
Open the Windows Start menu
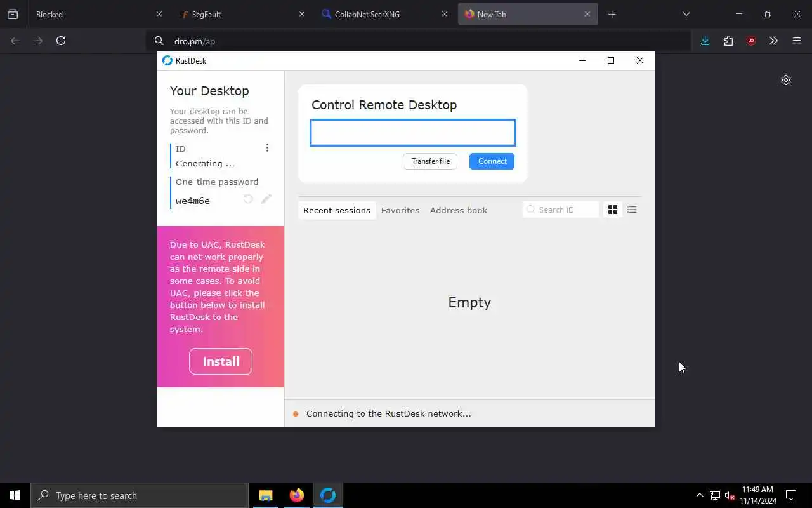pyautogui.click(x=15, y=495)
